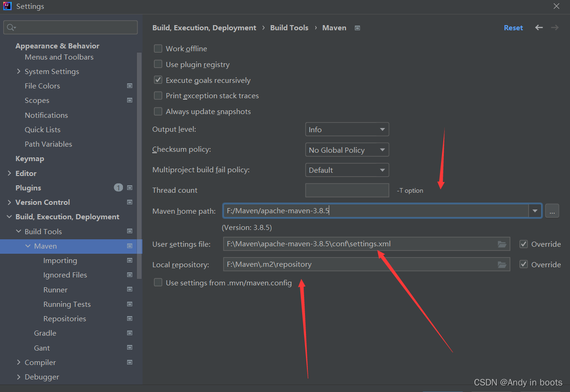Click project-level icon next to Compiler
The image size is (570, 392).
point(129,362)
